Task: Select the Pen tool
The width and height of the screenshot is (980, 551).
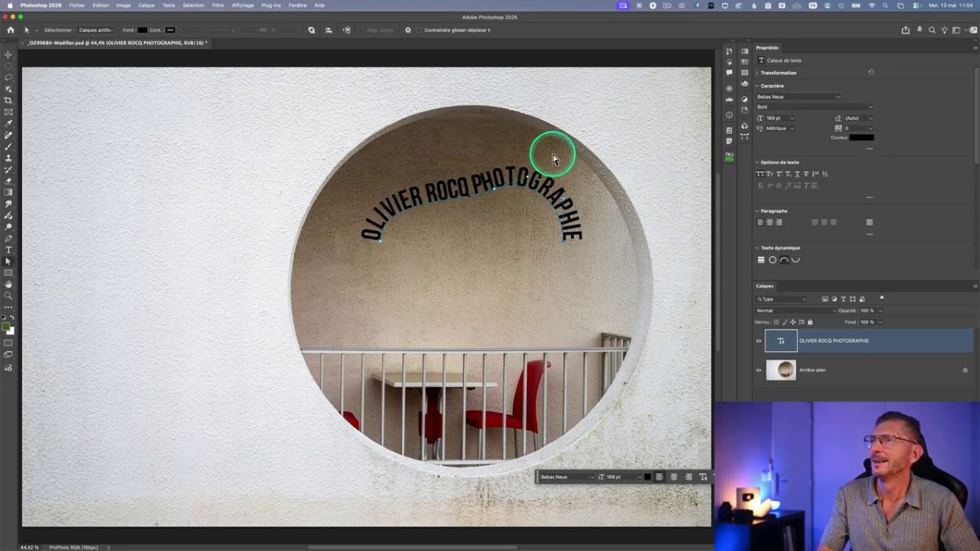Action: tap(8, 238)
